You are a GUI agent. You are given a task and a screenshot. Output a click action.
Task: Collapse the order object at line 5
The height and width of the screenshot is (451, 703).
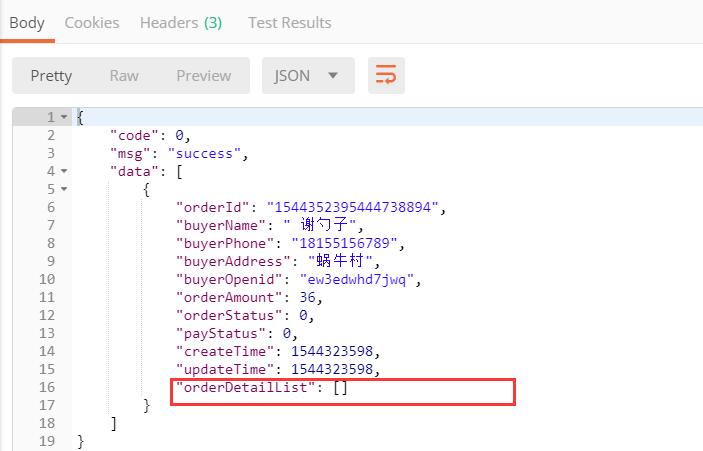click(x=64, y=189)
